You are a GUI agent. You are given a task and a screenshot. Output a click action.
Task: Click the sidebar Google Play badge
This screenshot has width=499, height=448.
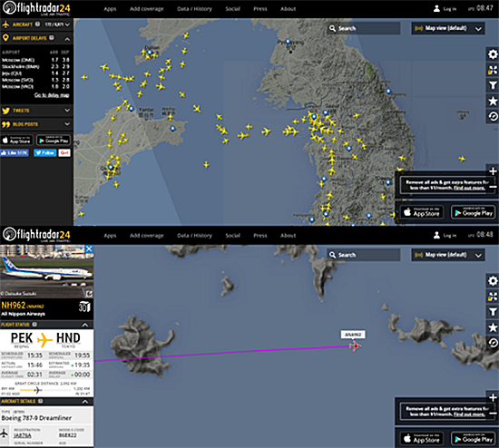[54, 140]
